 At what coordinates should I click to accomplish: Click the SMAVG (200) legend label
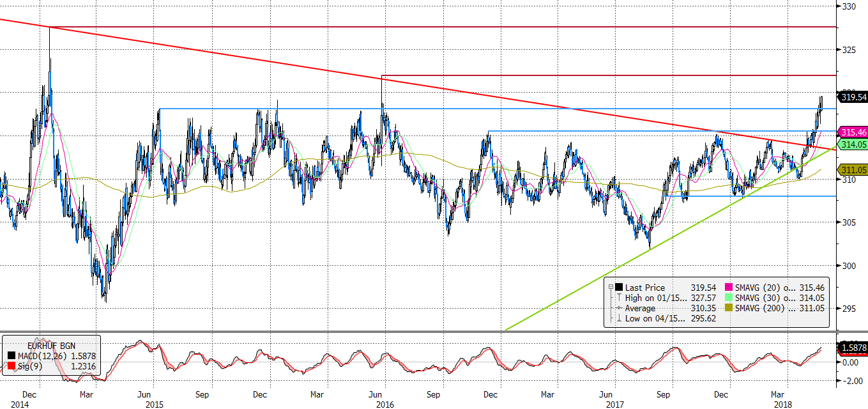pyautogui.click(x=765, y=308)
